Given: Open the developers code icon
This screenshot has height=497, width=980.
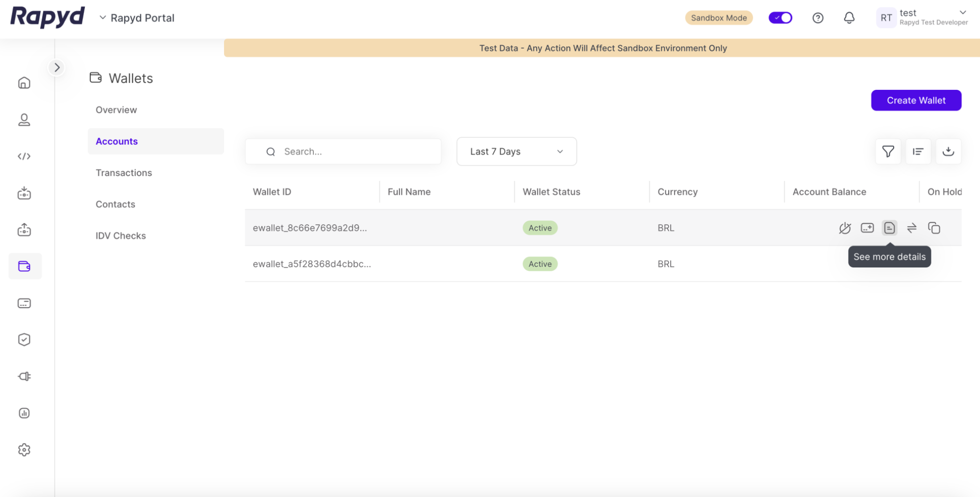Looking at the screenshot, I should pos(24,157).
